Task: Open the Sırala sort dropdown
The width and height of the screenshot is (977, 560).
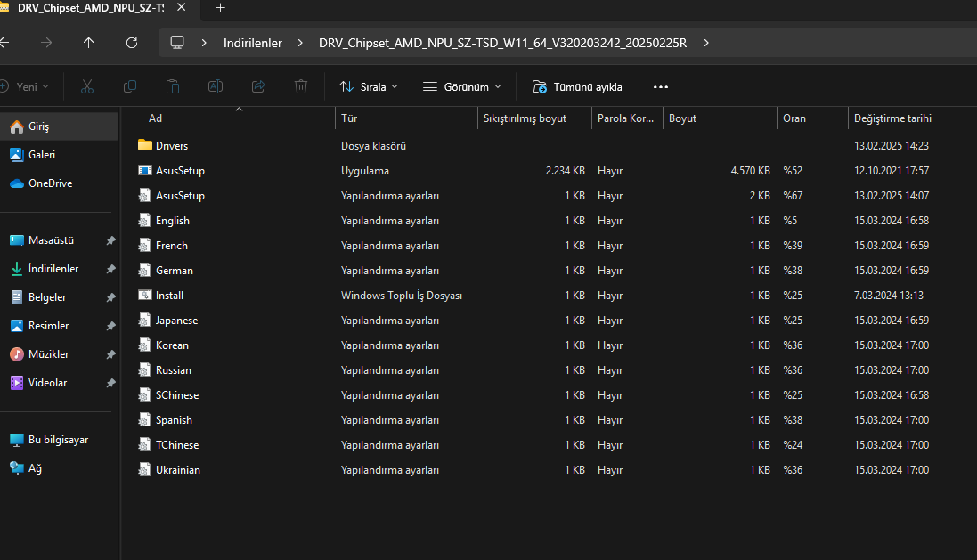Action: pyautogui.click(x=368, y=86)
